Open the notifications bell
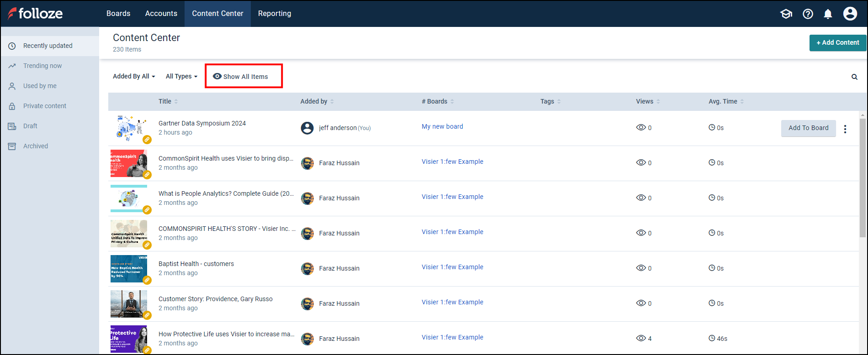The image size is (868, 355). click(x=828, y=14)
